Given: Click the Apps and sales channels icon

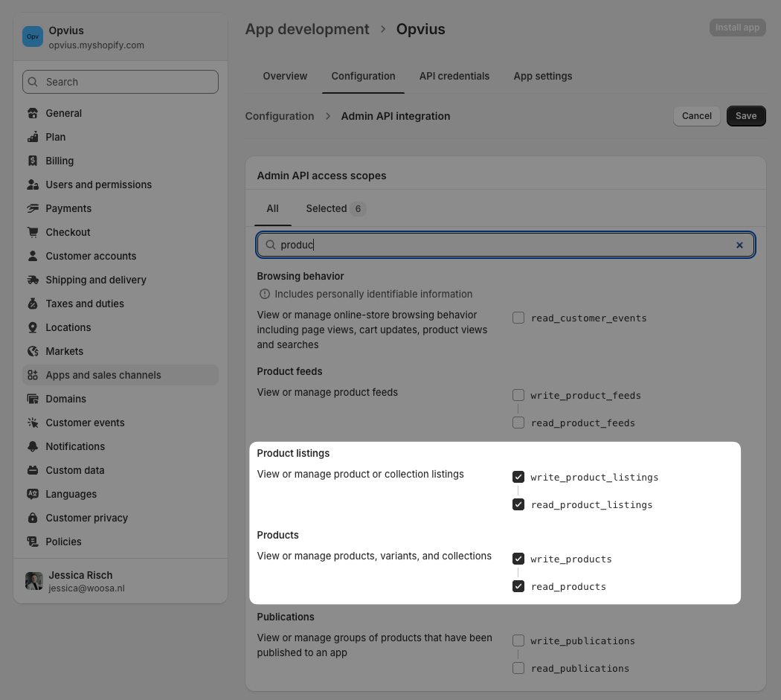Looking at the screenshot, I should tap(33, 375).
